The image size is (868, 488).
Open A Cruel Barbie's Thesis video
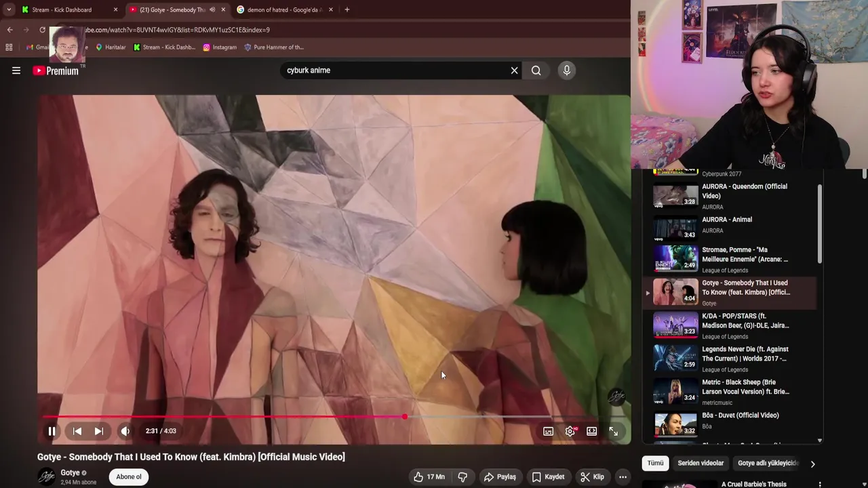click(x=753, y=484)
